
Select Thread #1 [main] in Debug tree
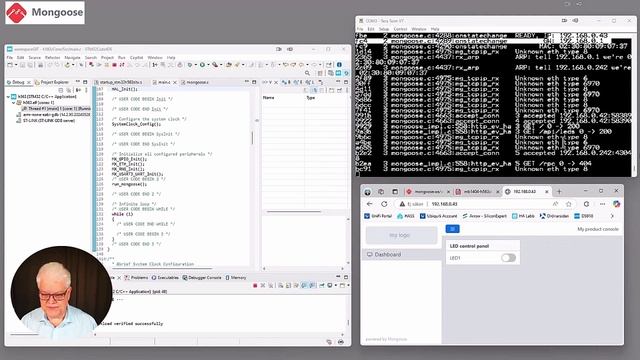point(56,109)
